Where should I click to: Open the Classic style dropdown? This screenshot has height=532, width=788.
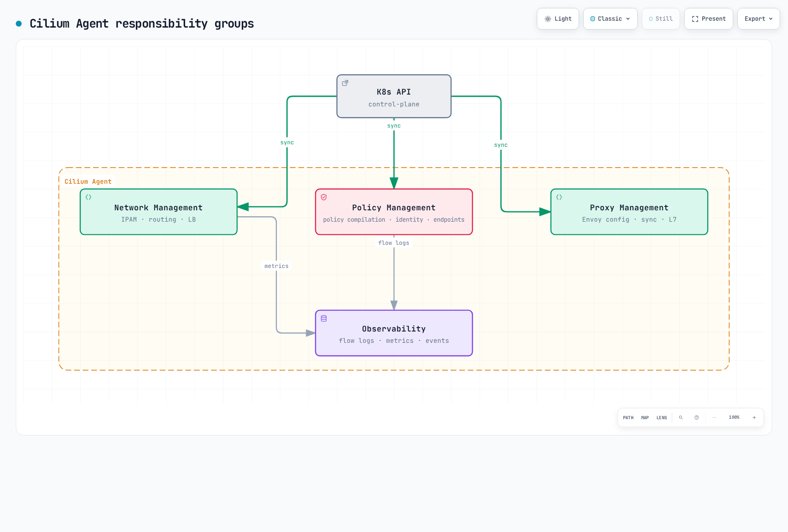pyautogui.click(x=610, y=19)
